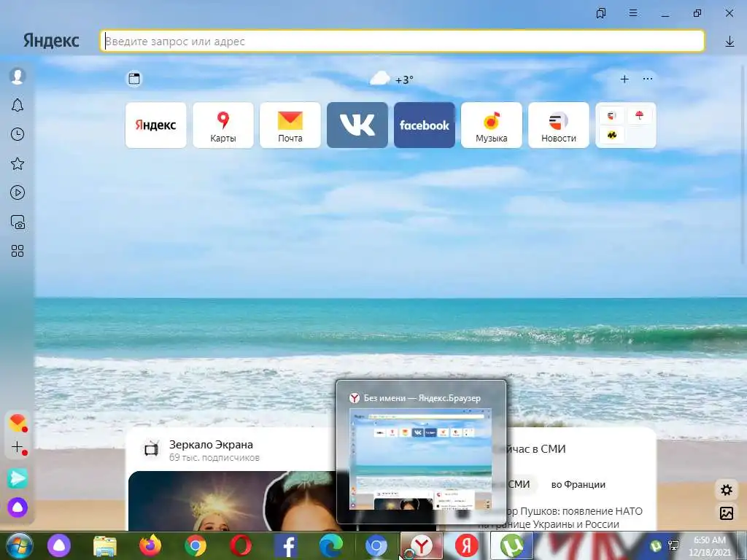747x560 pixels.
Task: Click the Без имени Яндекс.Браузер preview thumbnail
Action: click(x=421, y=459)
